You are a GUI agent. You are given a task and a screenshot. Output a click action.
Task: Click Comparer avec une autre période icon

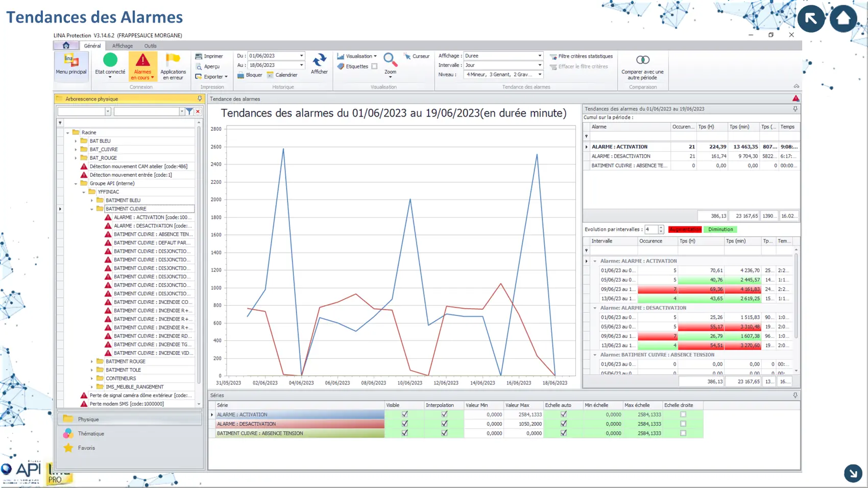[642, 60]
